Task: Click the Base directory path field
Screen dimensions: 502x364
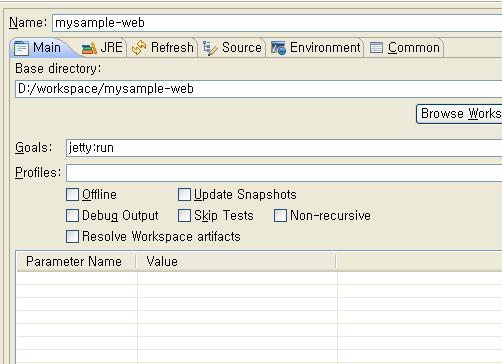Action: 259,89
